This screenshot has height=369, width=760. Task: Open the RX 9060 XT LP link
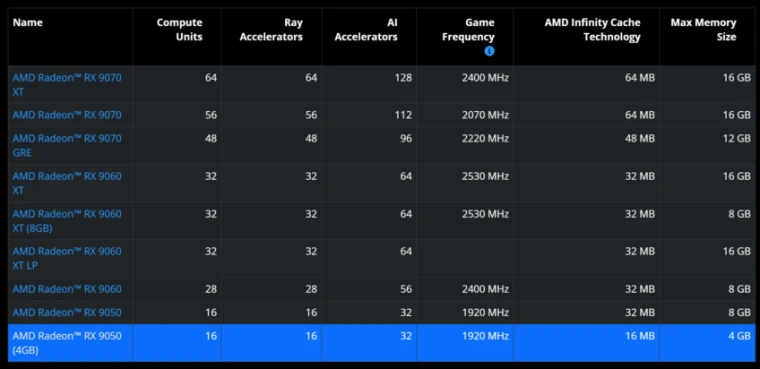coord(67,258)
